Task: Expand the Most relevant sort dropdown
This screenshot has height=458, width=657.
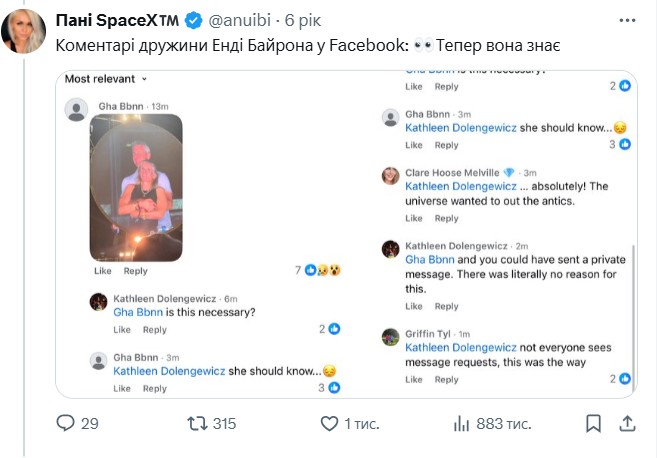Action: [x=106, y=78]
